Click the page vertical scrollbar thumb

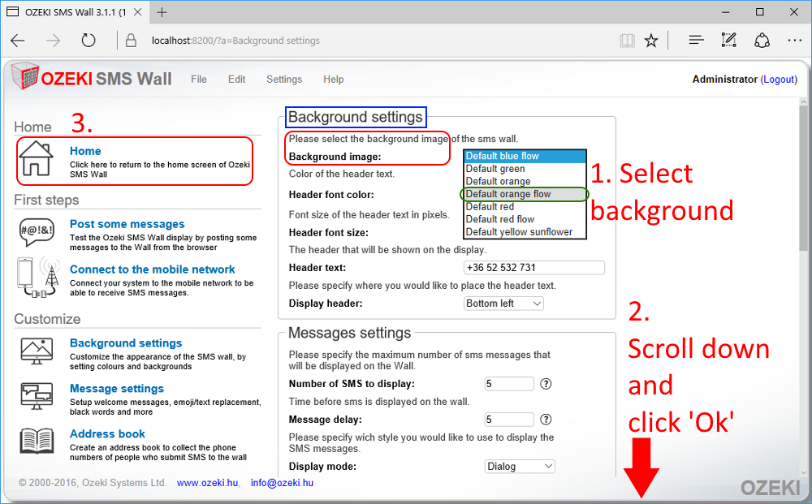coord(803,179)
